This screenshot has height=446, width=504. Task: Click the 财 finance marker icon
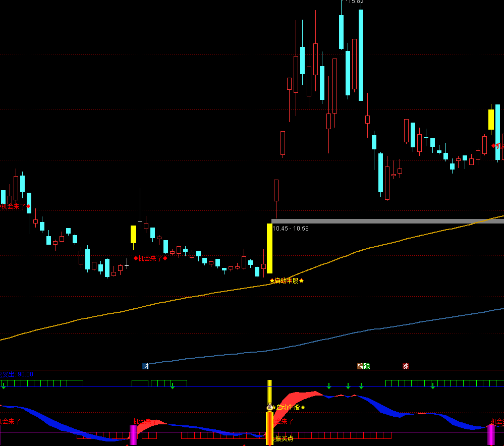coord(145,366)
